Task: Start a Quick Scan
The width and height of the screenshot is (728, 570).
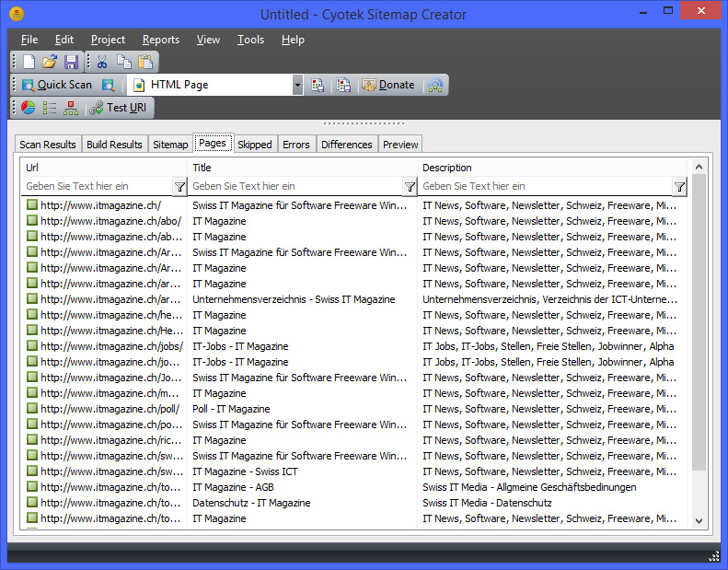Action: coord(57,85)
